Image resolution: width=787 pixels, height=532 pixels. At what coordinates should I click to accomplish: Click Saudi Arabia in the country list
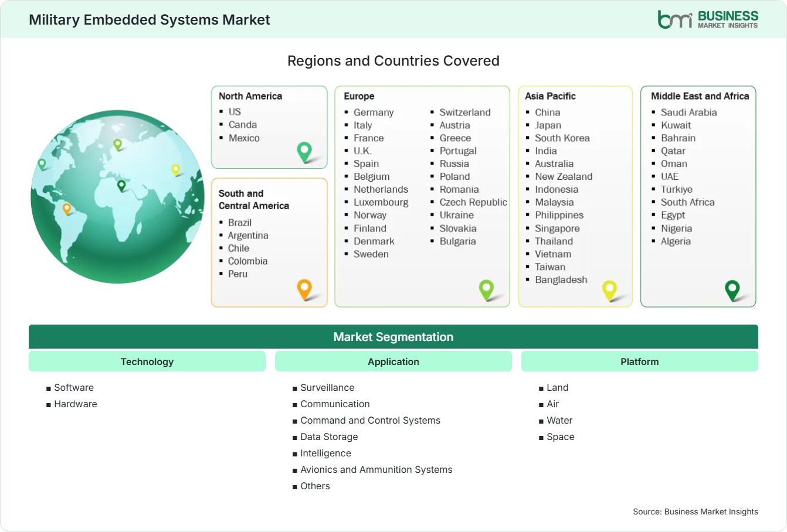point(689,112)
